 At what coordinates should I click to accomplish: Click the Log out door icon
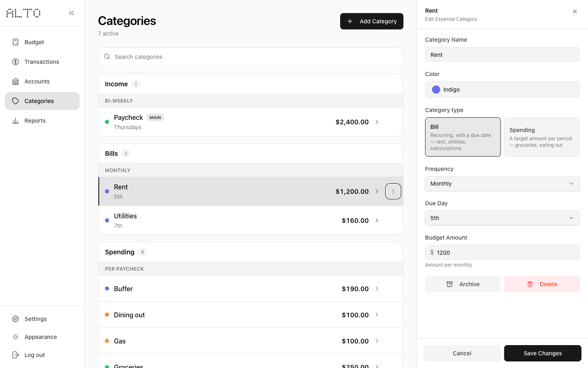(16, 355)
